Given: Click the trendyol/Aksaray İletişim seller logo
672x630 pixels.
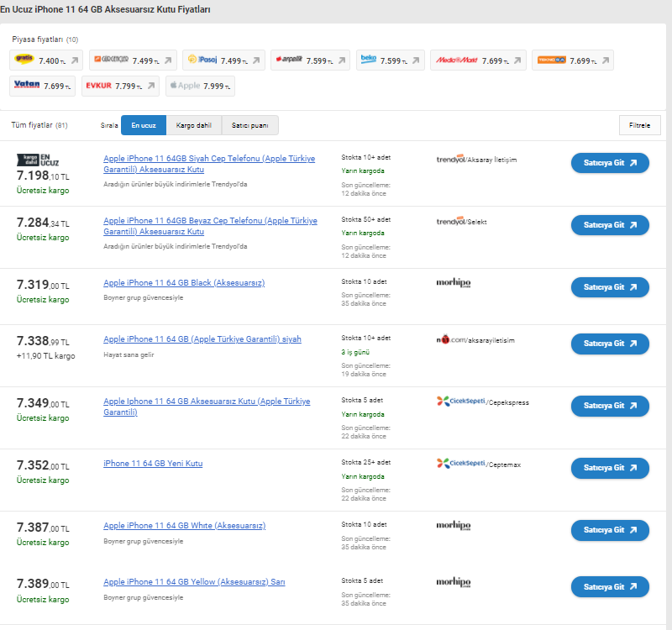Looking at the screenshot, I should tap(476, 159).
